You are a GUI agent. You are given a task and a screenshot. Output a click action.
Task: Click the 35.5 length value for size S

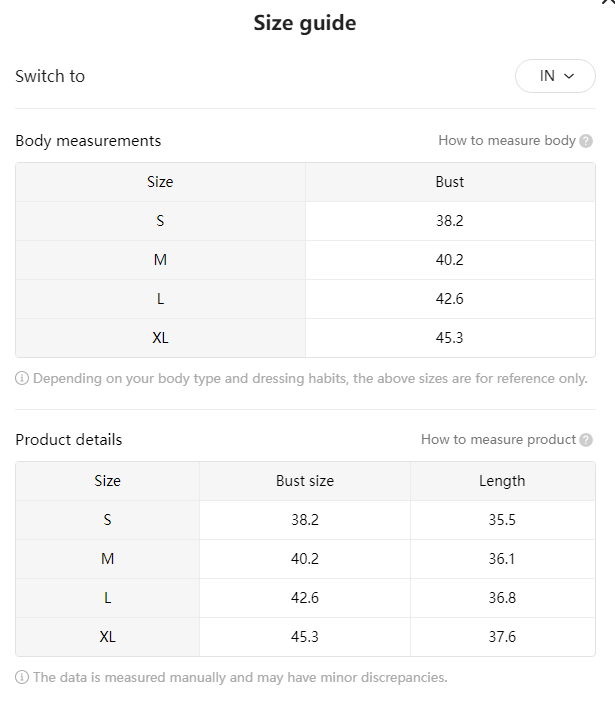click(x=502, y=520)
